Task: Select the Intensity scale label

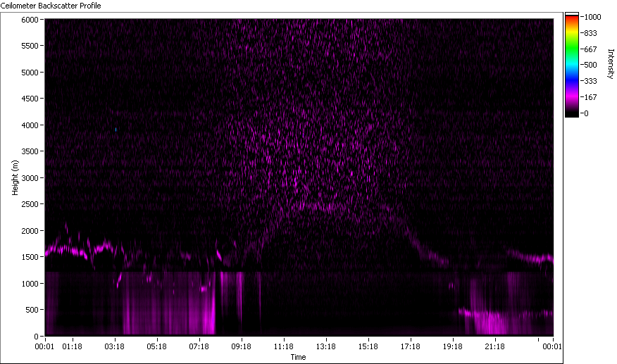Action: 611,64
